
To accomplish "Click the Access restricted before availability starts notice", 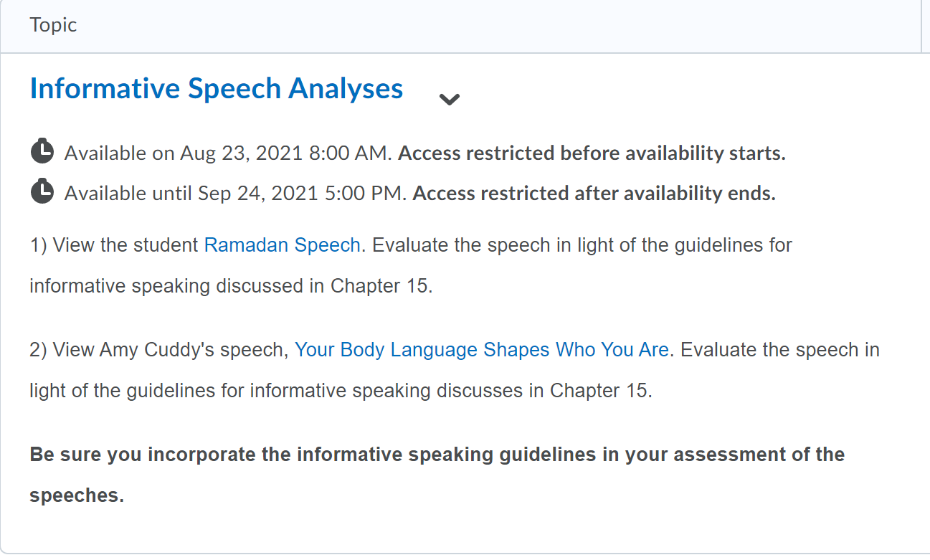I will click(x=592, y=153).
